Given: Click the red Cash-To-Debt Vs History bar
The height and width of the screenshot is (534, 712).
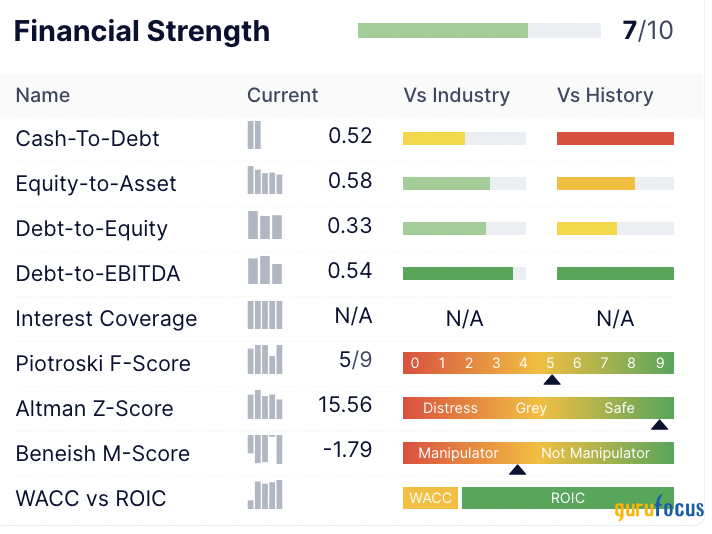Looking at the screenshot, I should (615, 138).
